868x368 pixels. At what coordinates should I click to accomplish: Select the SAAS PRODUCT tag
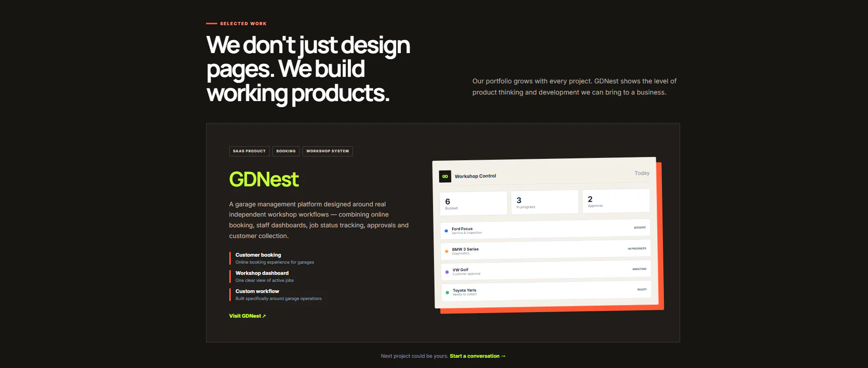[249, 151]
